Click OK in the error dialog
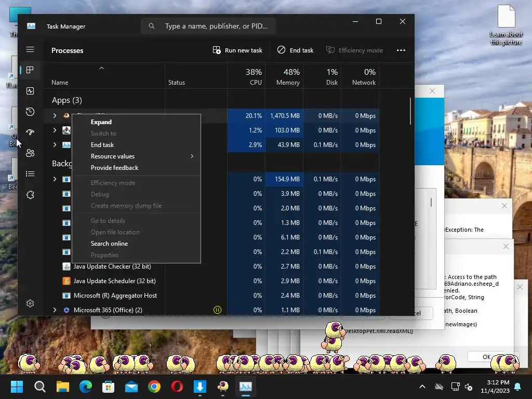532x399 pixels. (x=486, y=357)
